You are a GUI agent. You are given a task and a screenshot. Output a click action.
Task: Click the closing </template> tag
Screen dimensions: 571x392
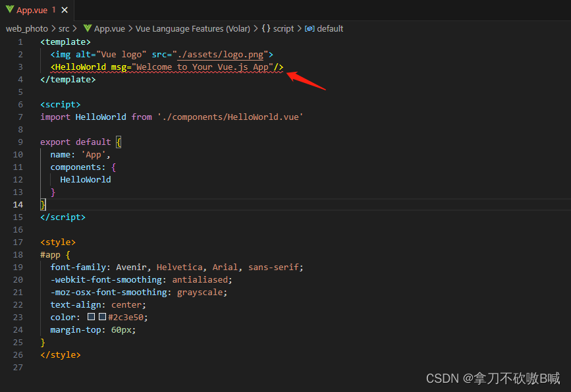68,80
